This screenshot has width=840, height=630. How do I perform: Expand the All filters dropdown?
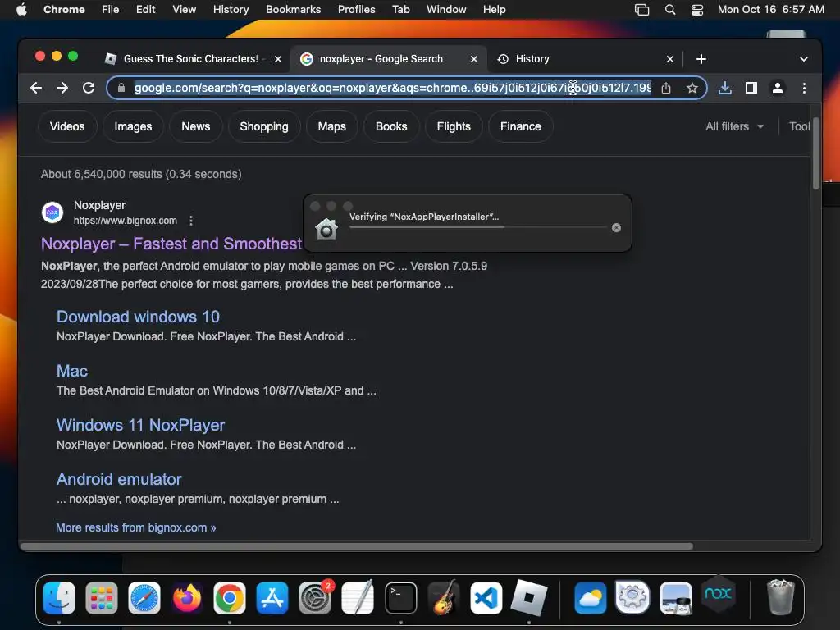click(x=734, y=126)
